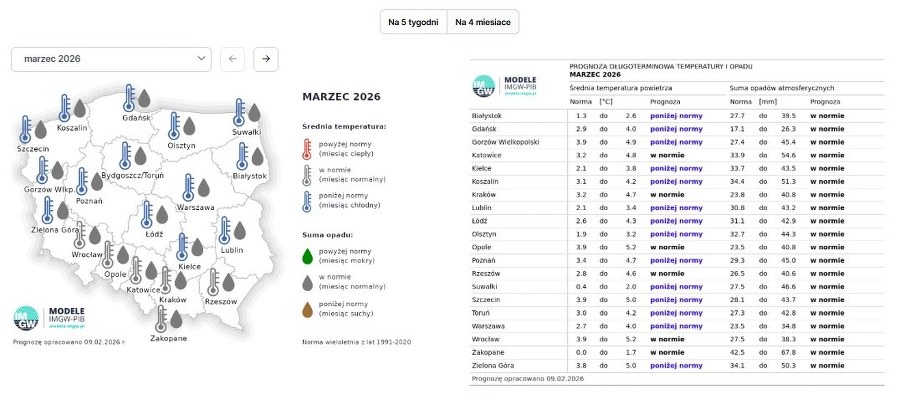Click the thermometer icon near Szczecin

pos(25,129)
